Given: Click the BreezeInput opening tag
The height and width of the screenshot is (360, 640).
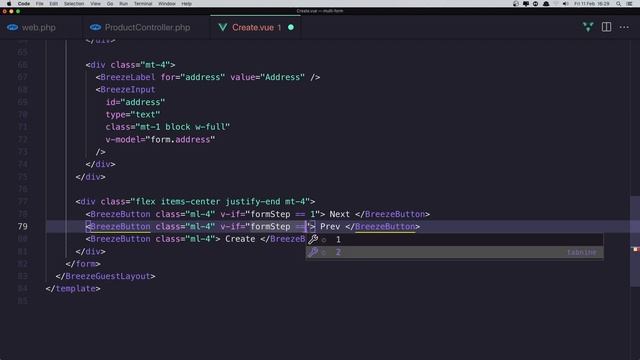Looking at the screenshot, I should (125, 89).
